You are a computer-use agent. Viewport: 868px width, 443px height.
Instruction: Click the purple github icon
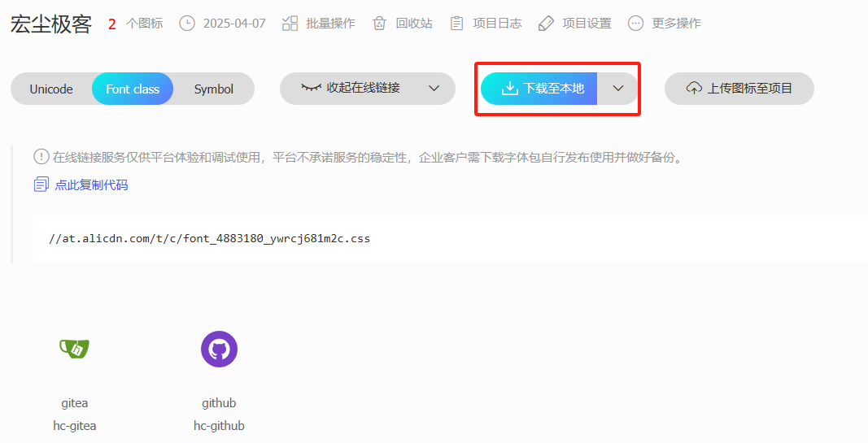click(219, 350)
